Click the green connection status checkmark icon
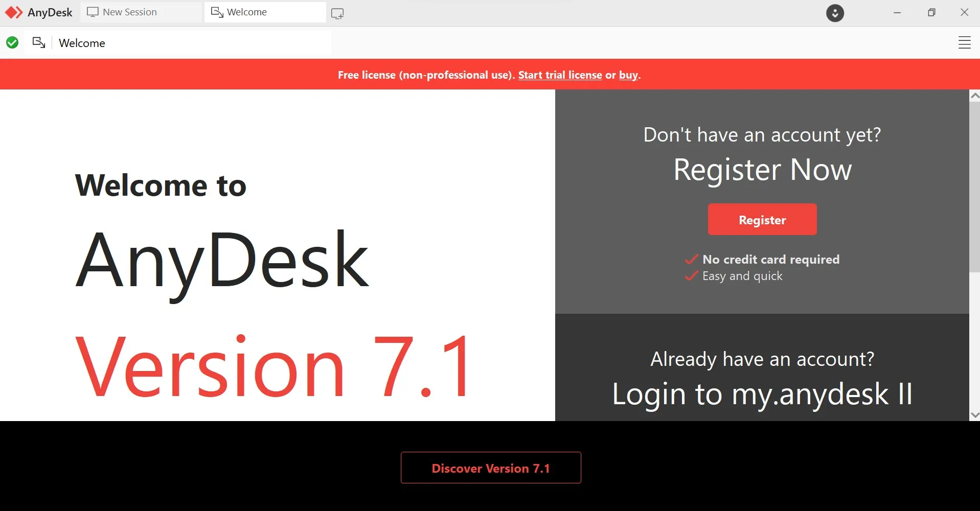Image resolution: width=980 pixels, height=511 pixels. (12, 42)
